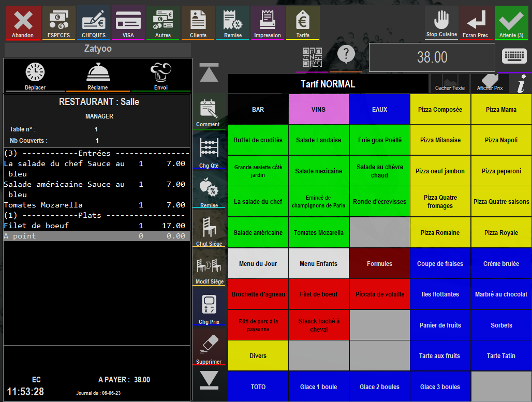Open the Formules category
Viewport: 532px width, 402px height.
(380, 263)
